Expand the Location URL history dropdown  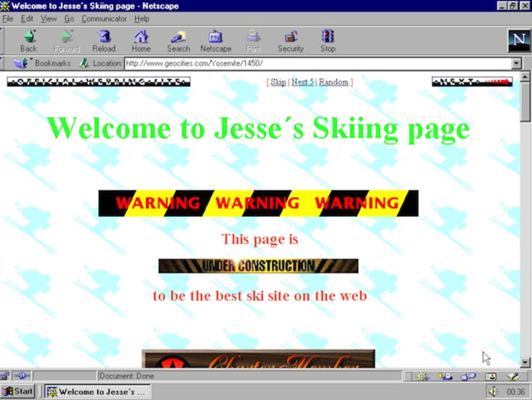[516, 63]
